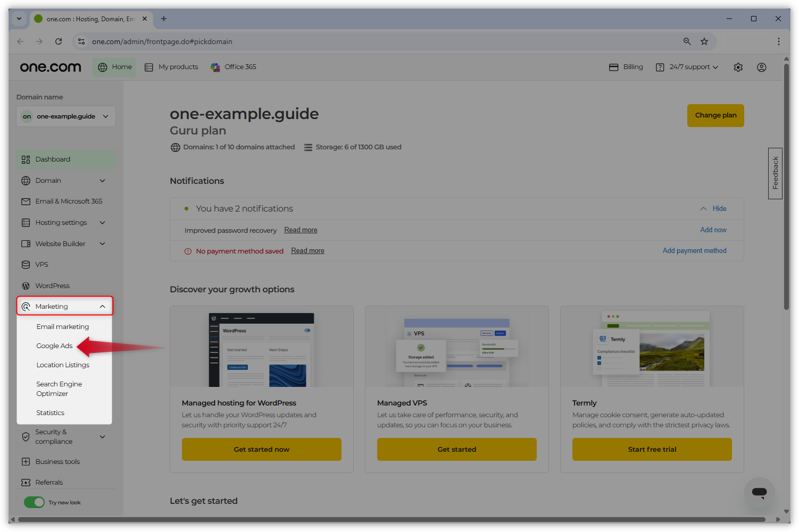Click the No payment warning icon
The width and height of the screenshot is (799, 532).
(x=188, y=251)
